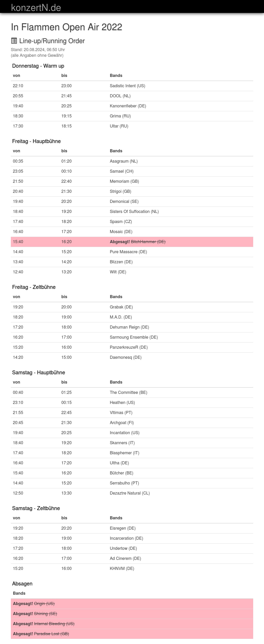Click the DOOL (NL) band entry
This screenshot has height=644, width=264.
(x=120, y=96)
